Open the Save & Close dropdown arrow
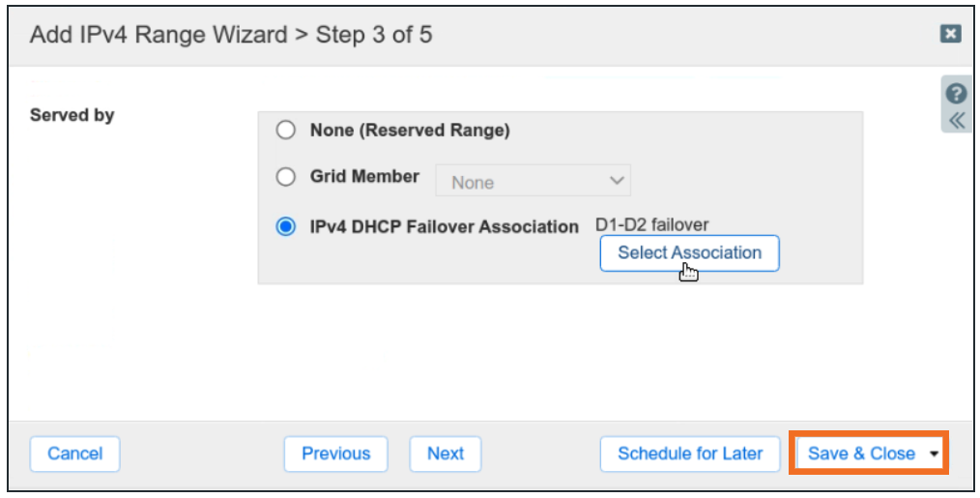Screen dimensions: 980x498 click(934, 454)
